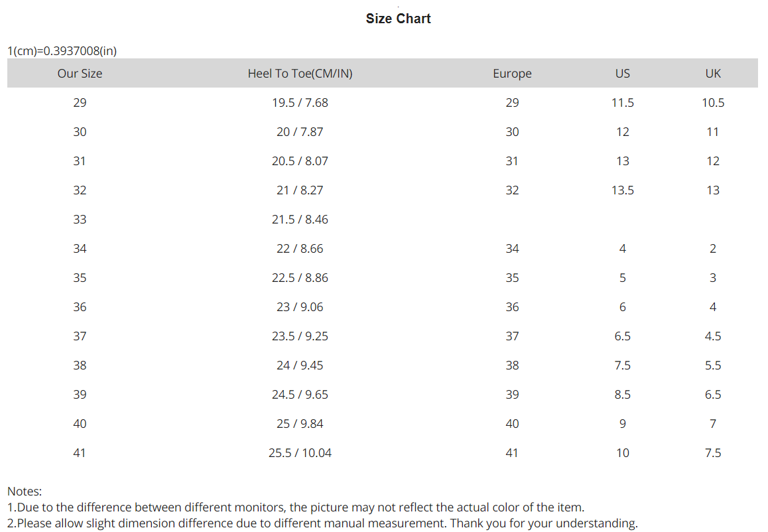Screen dimensions: 768x532
Task: Select US size 8.5 cell
Action: click(622, 395)
